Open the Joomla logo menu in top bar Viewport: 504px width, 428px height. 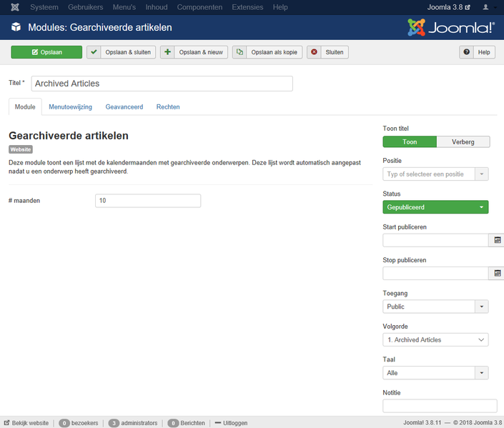click(x=15, y=7)
